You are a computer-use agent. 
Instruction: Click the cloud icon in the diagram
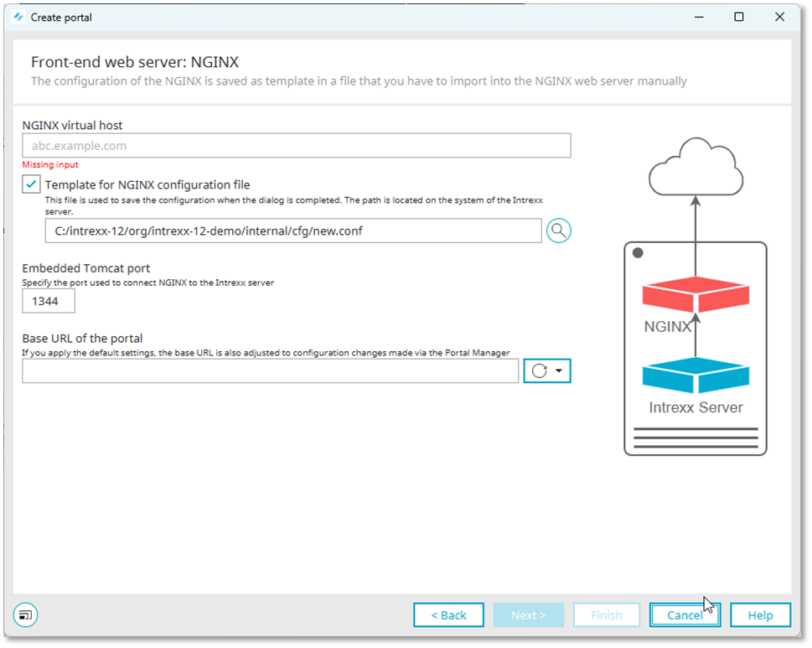696,166
